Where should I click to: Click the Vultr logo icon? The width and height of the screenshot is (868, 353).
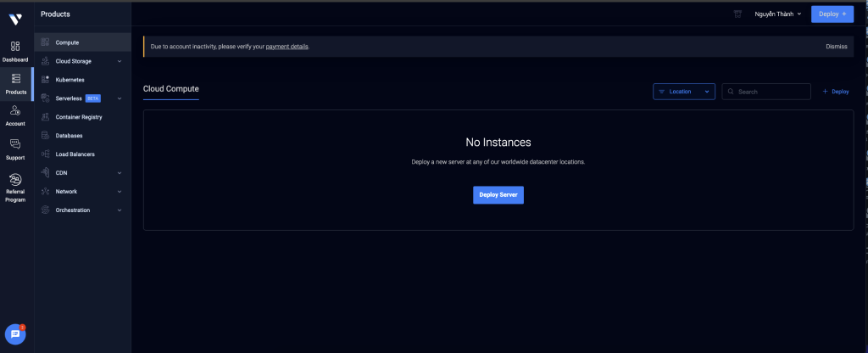tap(15, 19)
